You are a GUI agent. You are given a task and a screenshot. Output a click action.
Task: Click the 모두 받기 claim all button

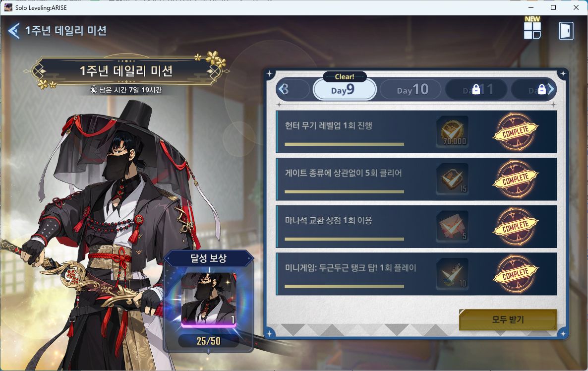508,319
